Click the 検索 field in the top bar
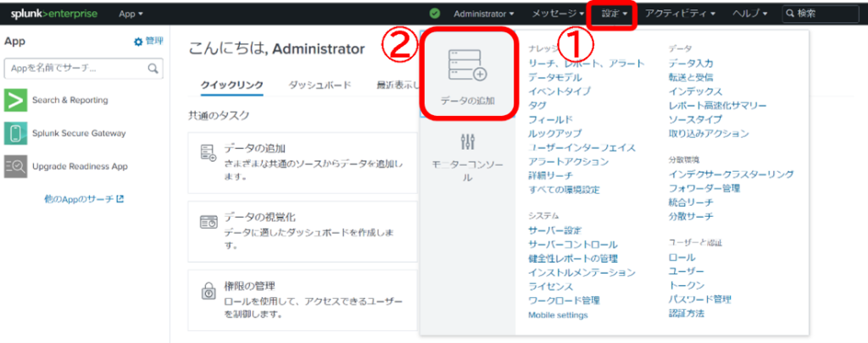The height and width of the screenshot is (343, 868). [821, 14]
